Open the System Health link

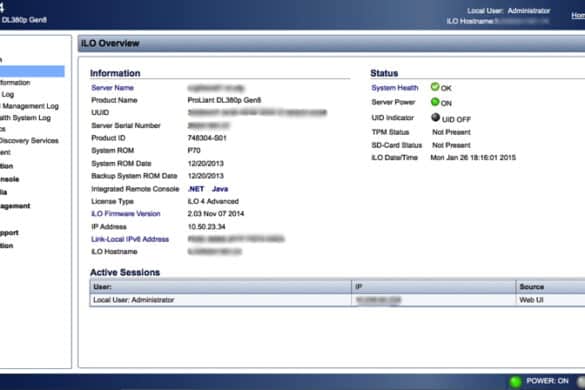click(x=395, y=88)
